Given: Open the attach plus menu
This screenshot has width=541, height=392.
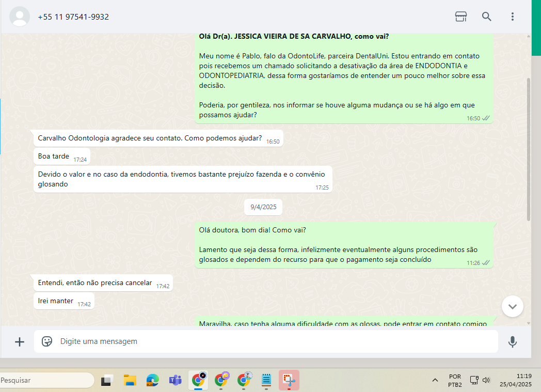Looking at the screenshot, I should (x=19, y=341).
